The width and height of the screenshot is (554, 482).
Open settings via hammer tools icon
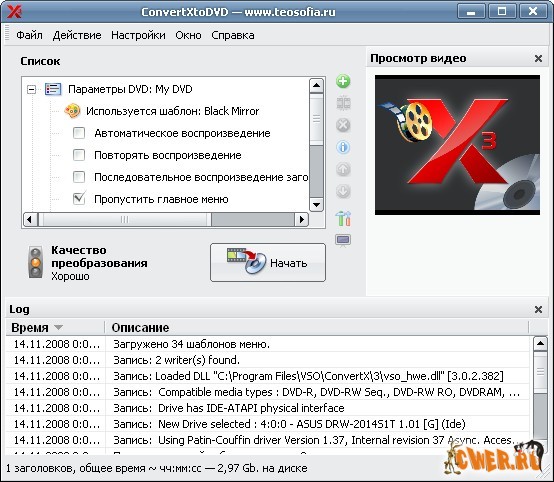point(343,218)
